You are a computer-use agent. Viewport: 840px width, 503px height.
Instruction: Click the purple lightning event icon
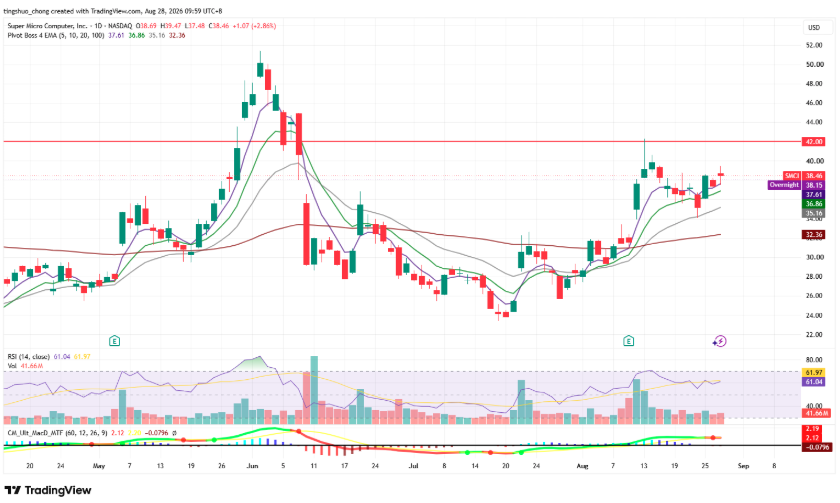tap(719, 341)
